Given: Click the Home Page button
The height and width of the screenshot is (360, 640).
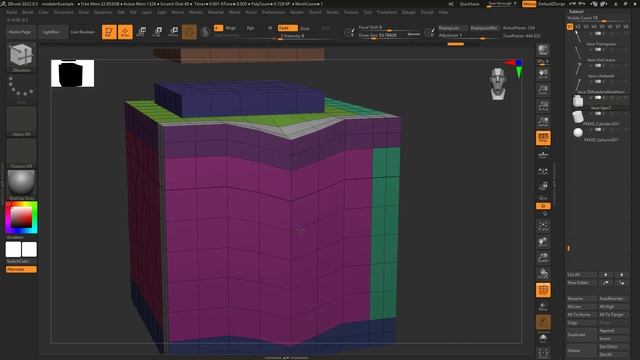Looking at the screenshot, I should click(22, 32).
